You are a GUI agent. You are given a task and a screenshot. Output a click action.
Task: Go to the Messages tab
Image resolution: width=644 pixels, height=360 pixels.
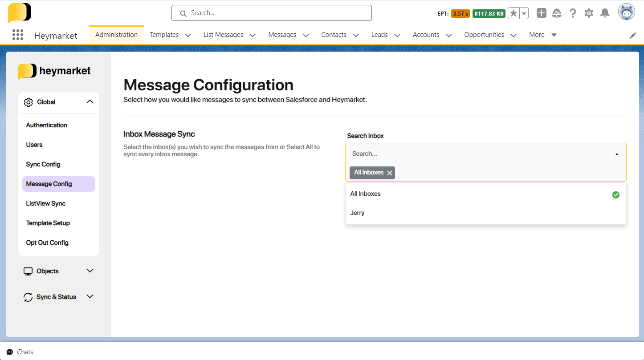pos(282,35)
